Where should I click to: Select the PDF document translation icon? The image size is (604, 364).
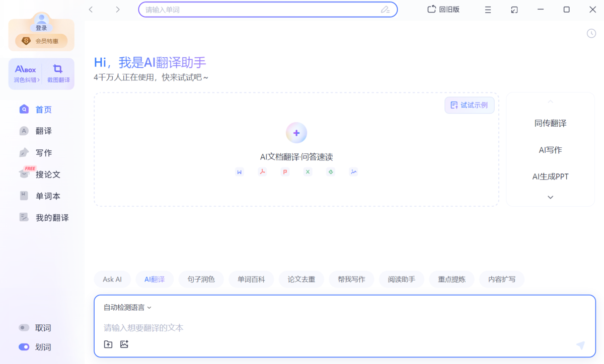pos(262,171)
